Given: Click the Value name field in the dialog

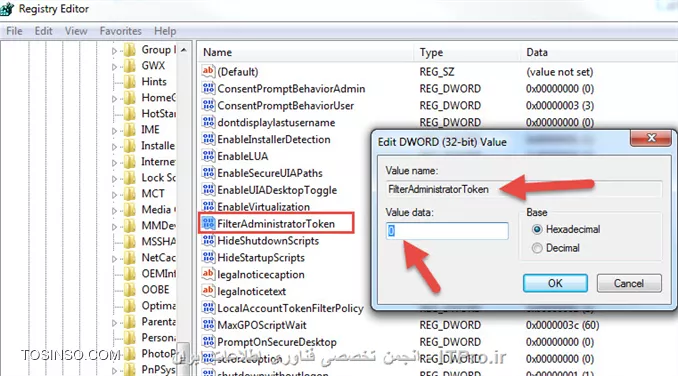Looking at the screenshot, I should pos(524,189).
